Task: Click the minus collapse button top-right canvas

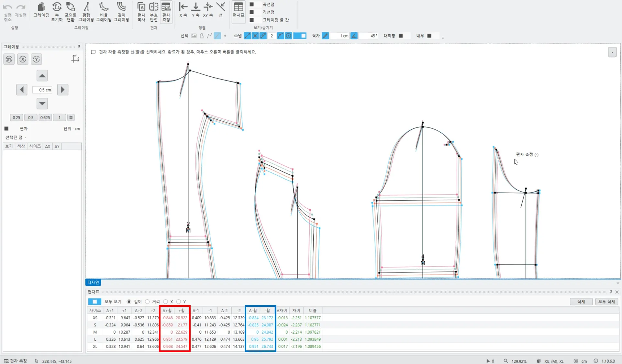Action: [612, 52]
